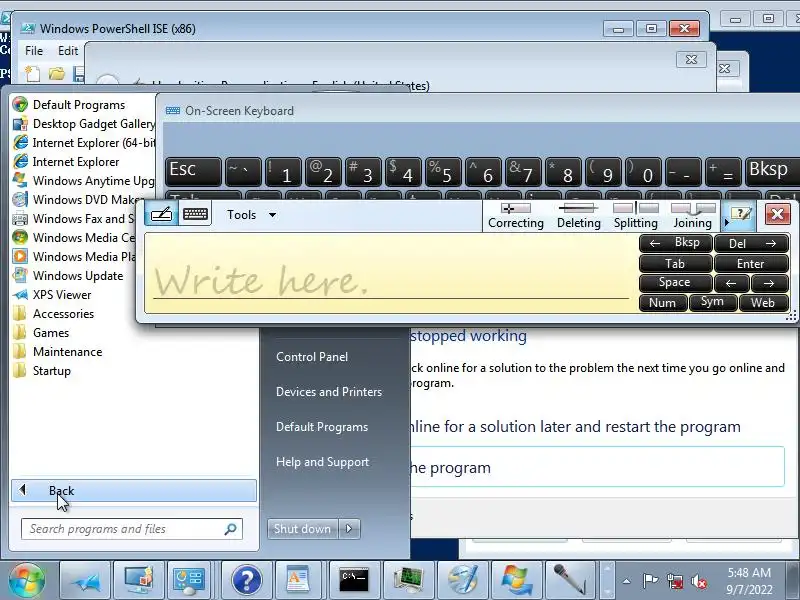Image resolution: width=800 pixels, height=600 pixels.
Task: Open the Edit menu in PowerShell ISE
Action: (68, 51)
